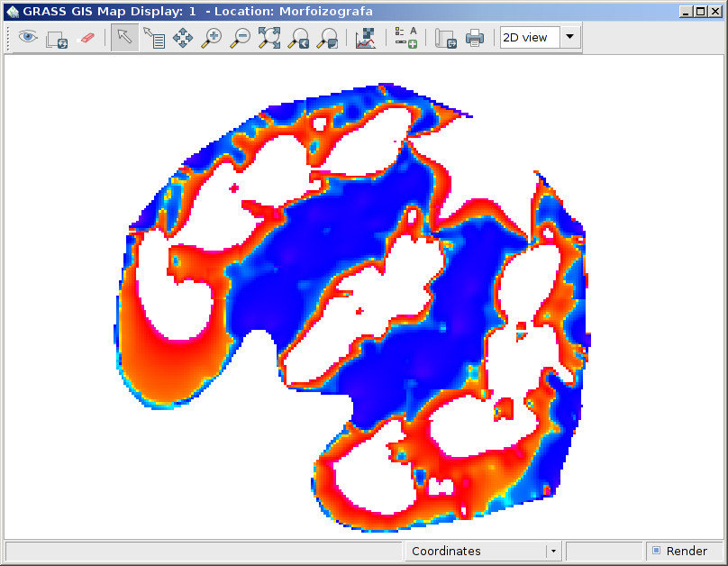Maximize the Map Display window
728x566 pixels.
[x=701, y=11]
